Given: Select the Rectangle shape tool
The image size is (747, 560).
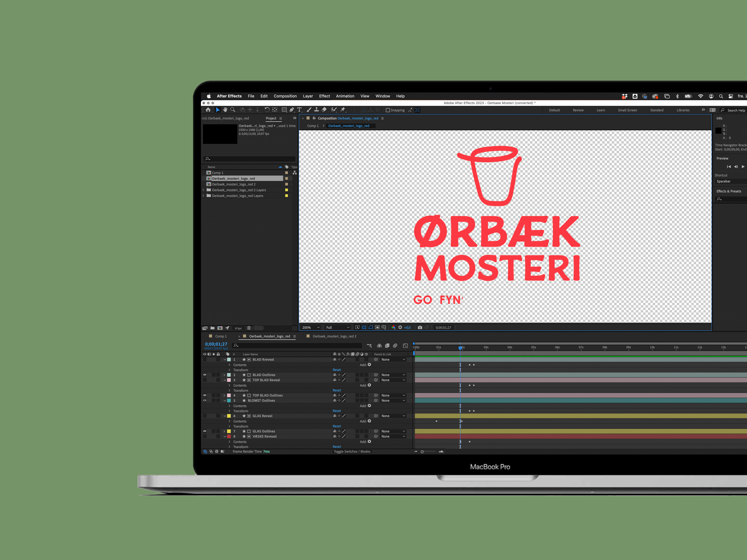Looking at the screenshot, I should click(284, 110).
